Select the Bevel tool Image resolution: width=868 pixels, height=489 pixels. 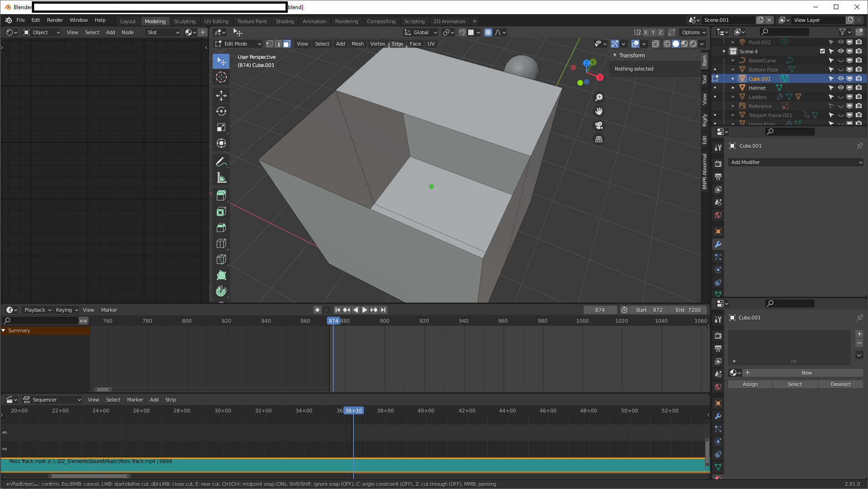[221, 228]
